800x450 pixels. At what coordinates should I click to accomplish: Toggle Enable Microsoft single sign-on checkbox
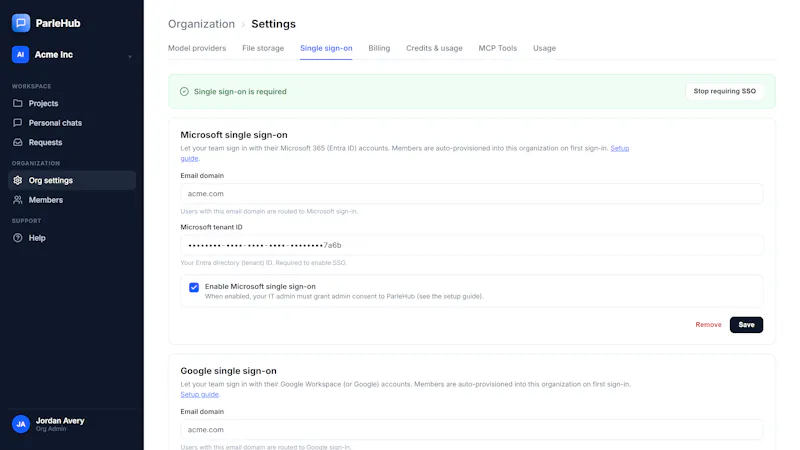coord(194,287)
